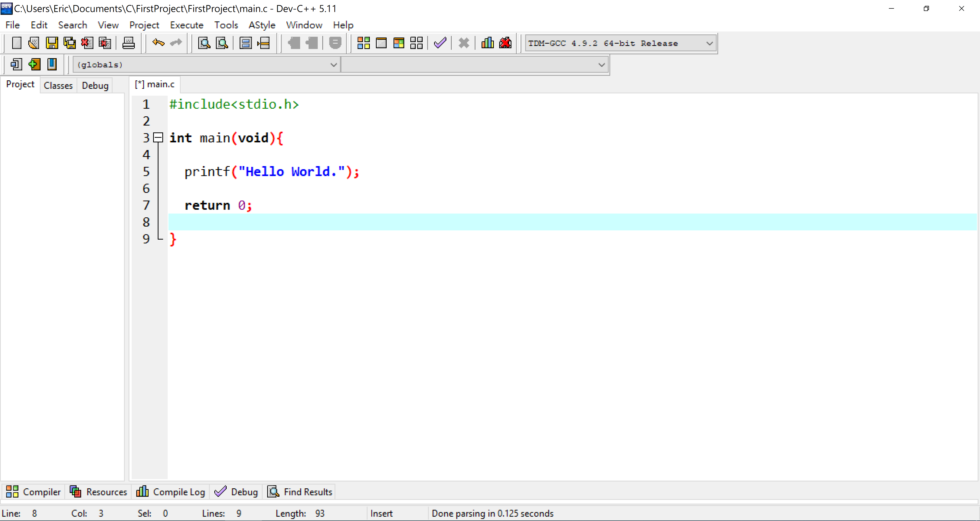The height and width of the screenshot is (521, 980).
Task: Open the Execute menu
Action: pos(186,25)
